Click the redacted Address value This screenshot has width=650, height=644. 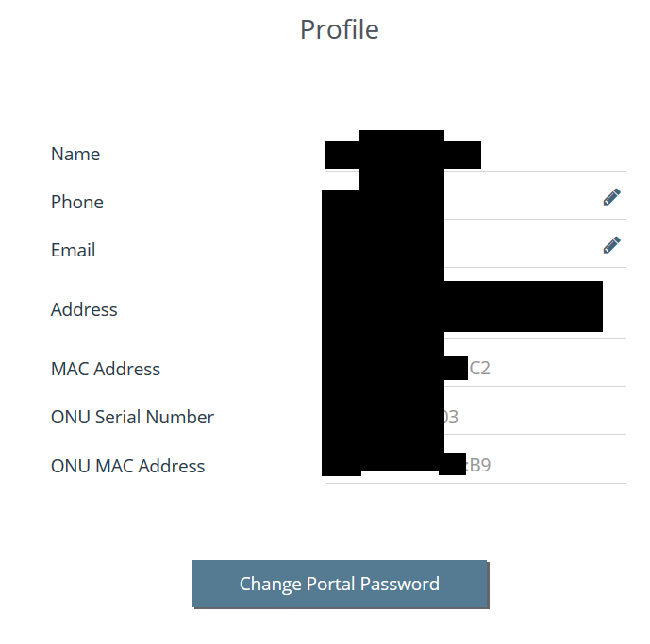pyautogui.click(x=462, y=307)
